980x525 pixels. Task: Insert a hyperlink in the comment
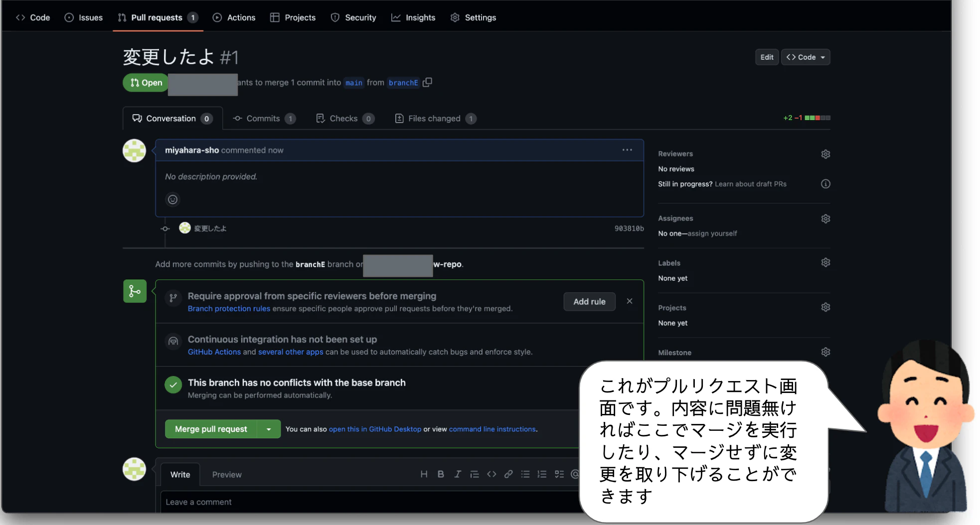pyautogui.click(x=508, y=474)
